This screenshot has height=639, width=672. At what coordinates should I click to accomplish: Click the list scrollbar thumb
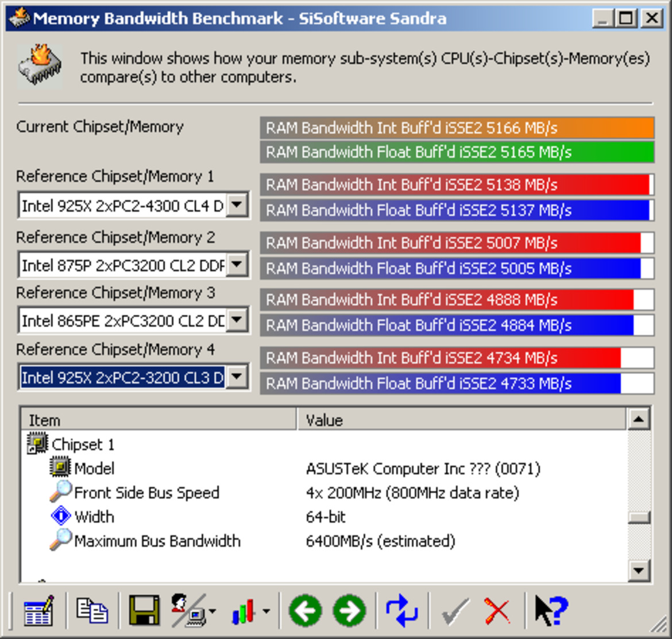(x=639, y=517)
